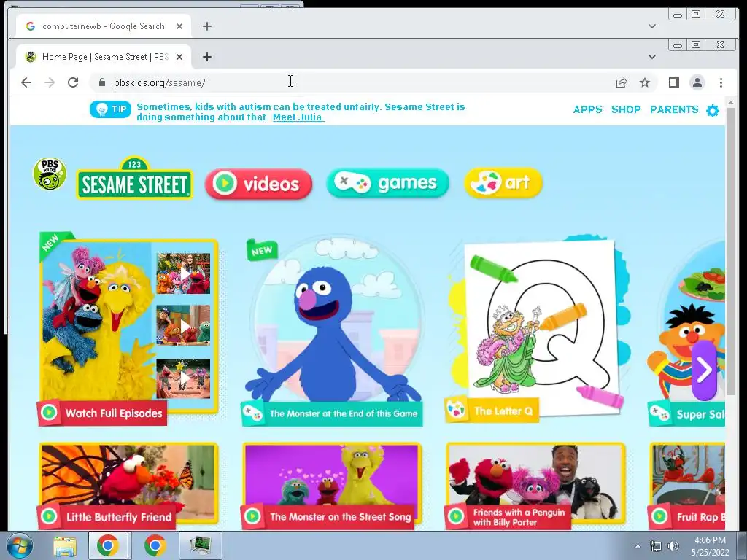Click gamepad icon on Monster at the End label
This screenshot has height=560, width=747.
pos(252,413)
